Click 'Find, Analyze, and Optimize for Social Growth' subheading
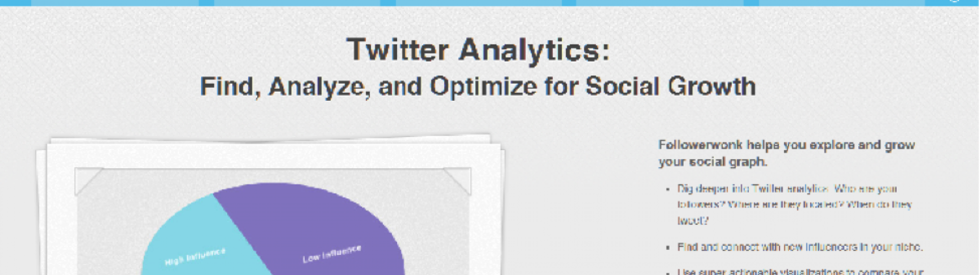 pyautogui.click(x=478, y=87)
